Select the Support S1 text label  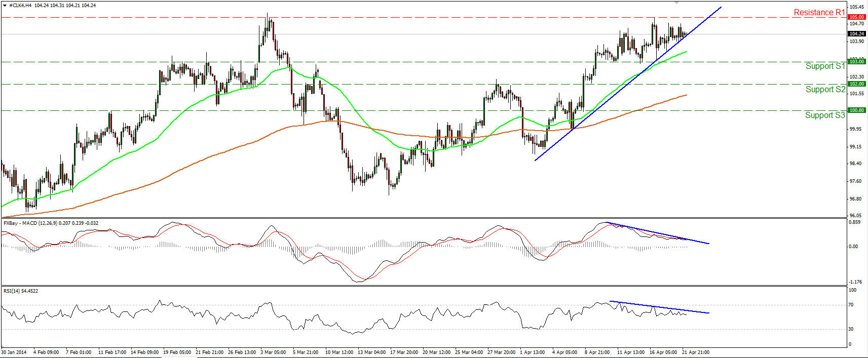[x=825, y=66]
